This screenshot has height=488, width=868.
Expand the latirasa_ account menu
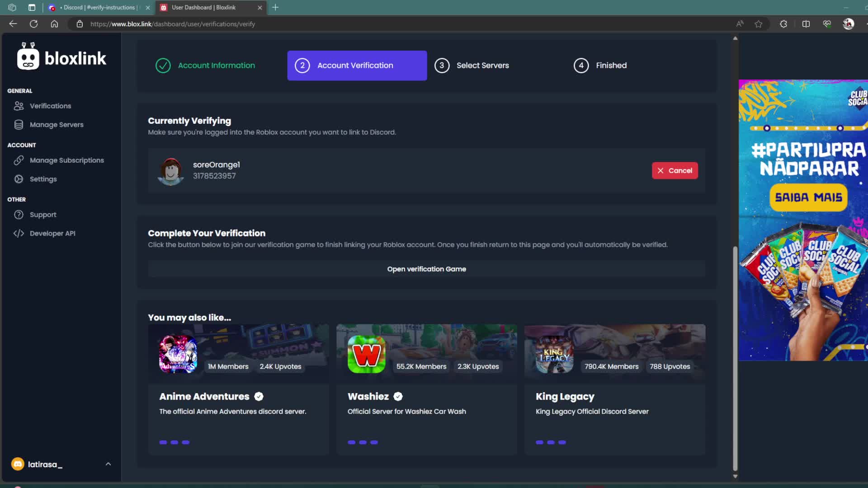pyautogui.click(x=108, y=464)
